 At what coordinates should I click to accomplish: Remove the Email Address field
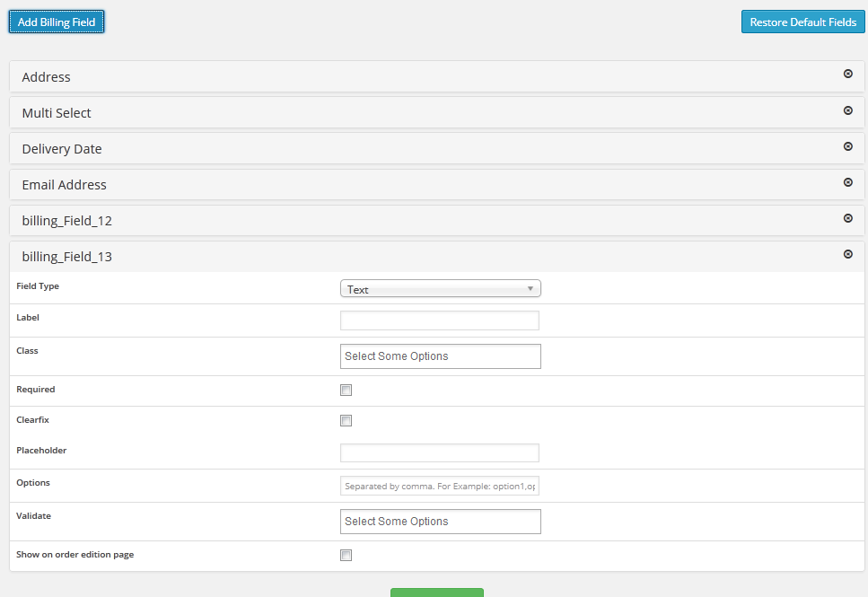pyautogui.click(x=847, y=182)
